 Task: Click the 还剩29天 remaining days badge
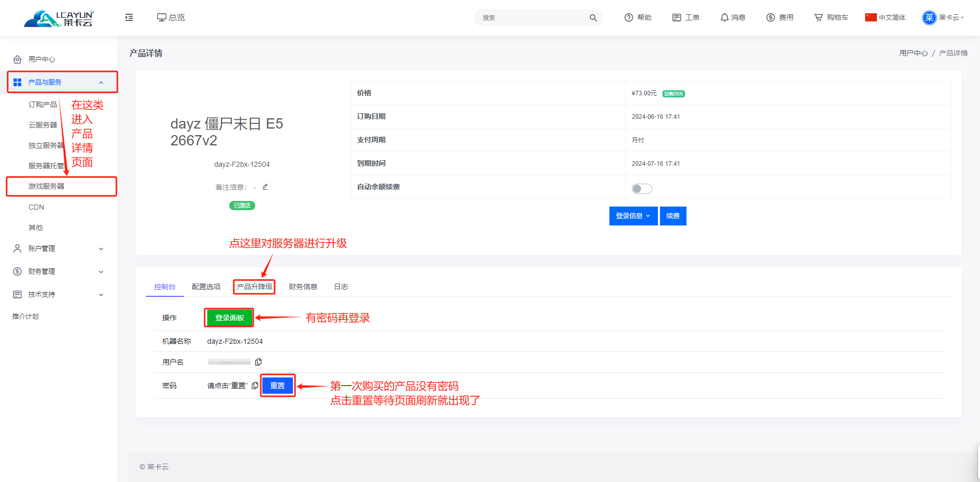[x=674, y=94]
